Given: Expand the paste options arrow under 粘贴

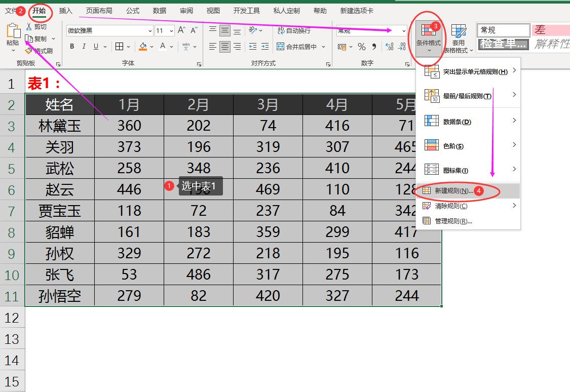Looking at the screenshot, I should (13, 51).
